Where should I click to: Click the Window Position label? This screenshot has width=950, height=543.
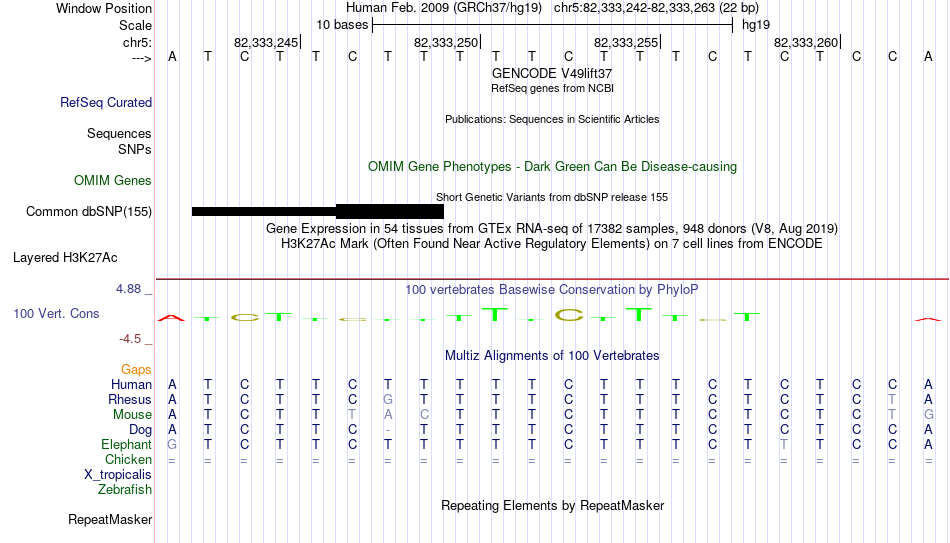click(x=104, y=8)
